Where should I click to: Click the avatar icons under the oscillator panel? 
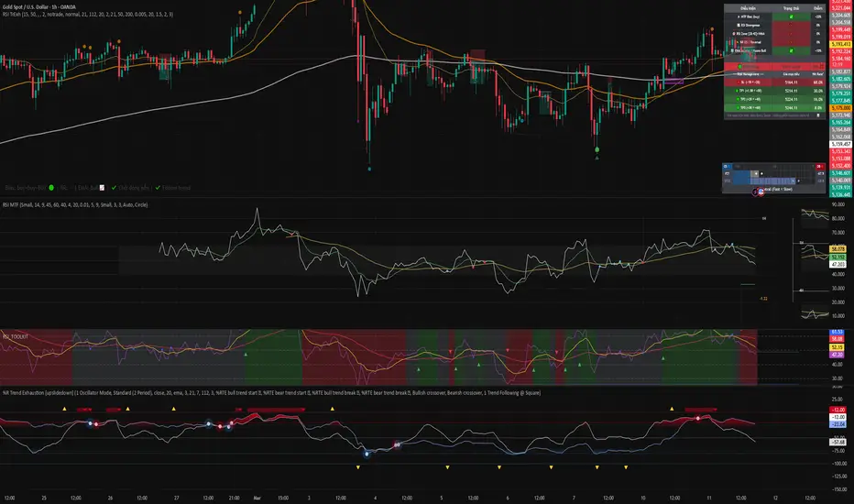click(758, 192)
